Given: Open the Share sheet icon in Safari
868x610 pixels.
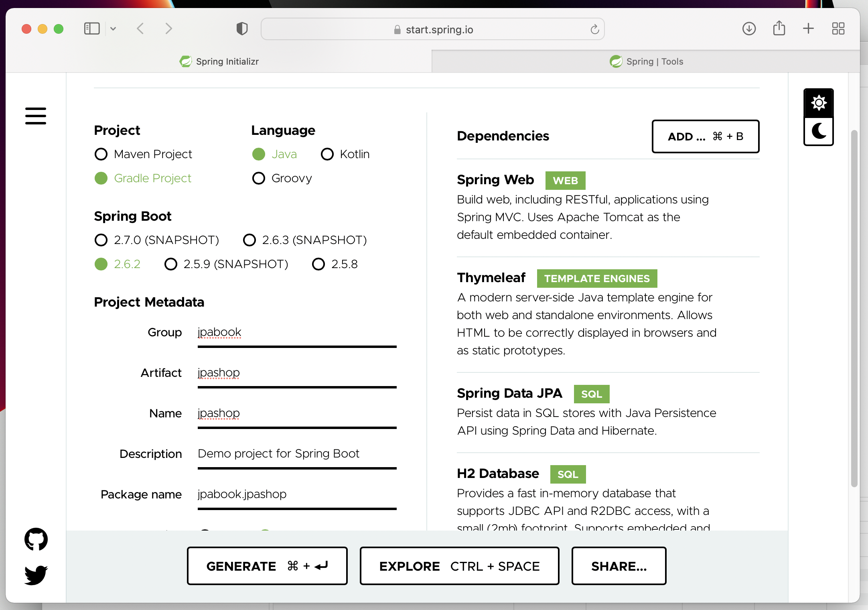Looking at the screenshot, I should pyautogui.click(x=779, y=28).
